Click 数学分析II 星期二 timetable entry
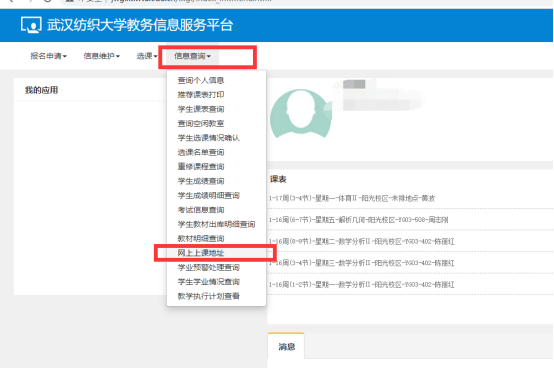554x369 pixels. [x=361, y=241]
